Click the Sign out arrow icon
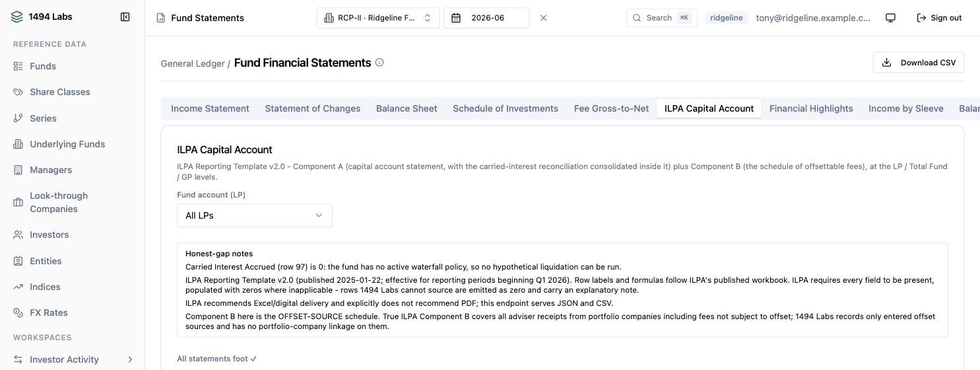The width and height of the screenshot is (980, 370). (x=922, y=18)
